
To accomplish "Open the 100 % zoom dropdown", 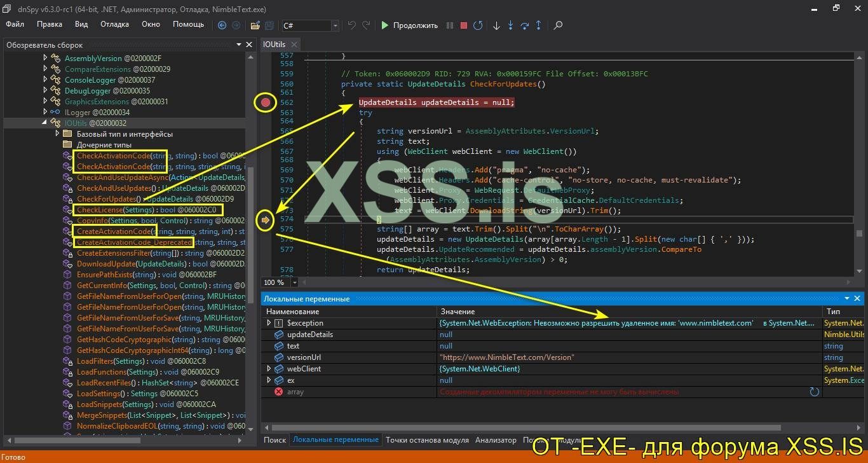I will 295,282.
